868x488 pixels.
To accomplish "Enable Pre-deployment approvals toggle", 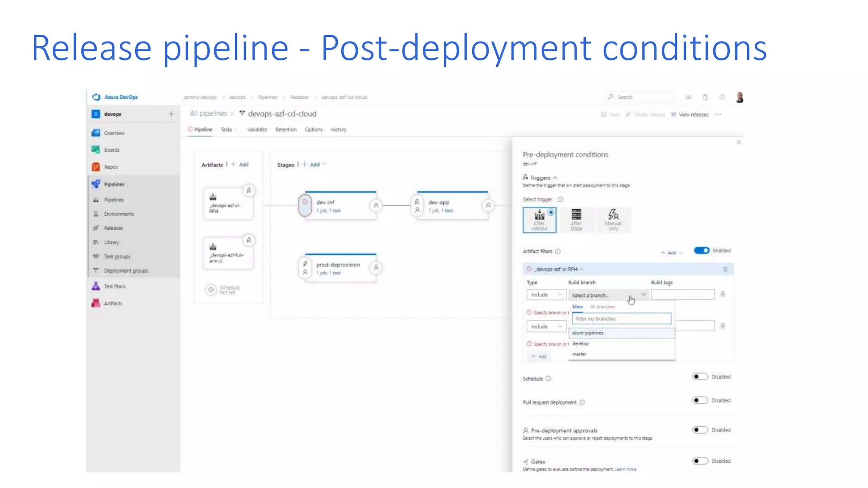I will coord(700,430).
